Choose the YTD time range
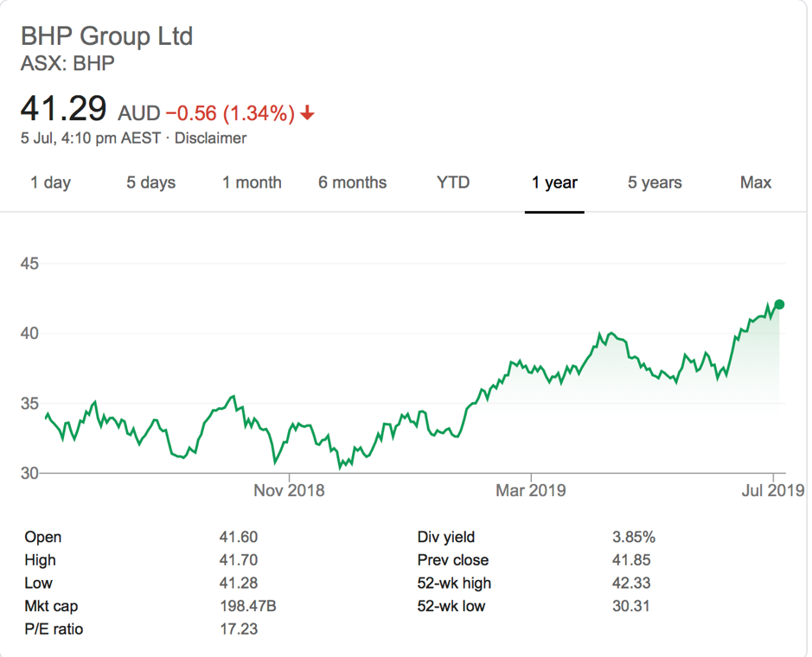 pos(453,182)
